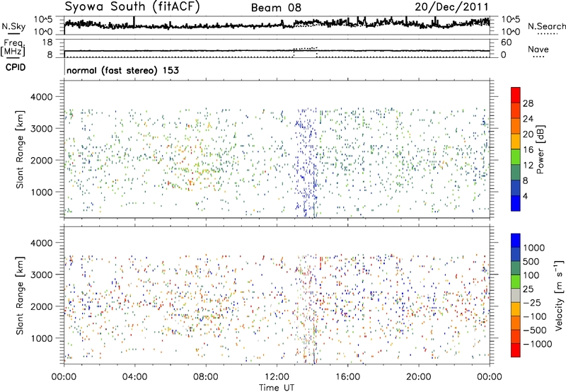This screenshot has height=392, width=566.
Task: Click the 'N.Search' legend label
Action: pyautogui.click(x=546, y=26)
